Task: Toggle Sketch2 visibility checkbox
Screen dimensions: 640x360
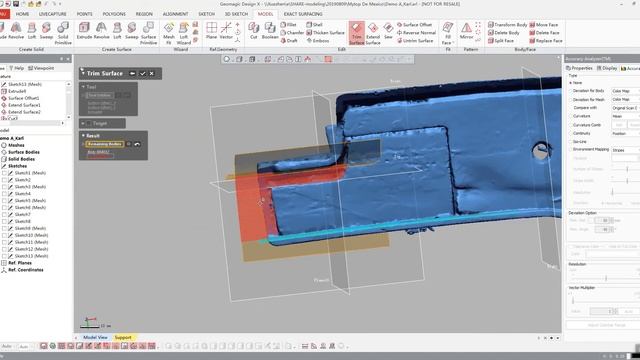Action: click(4, 180)
